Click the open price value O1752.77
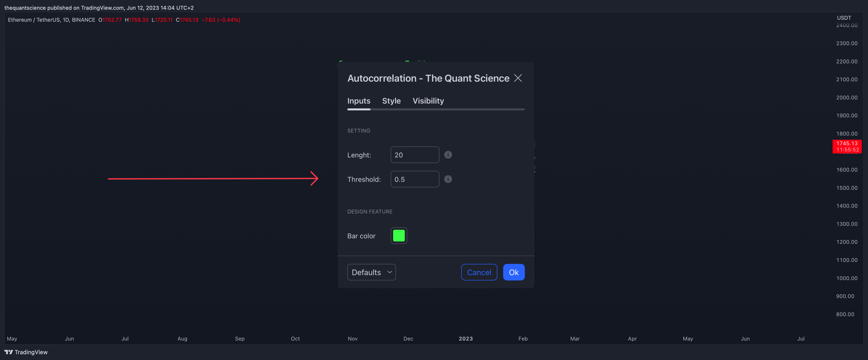 (x=110, y=20)
